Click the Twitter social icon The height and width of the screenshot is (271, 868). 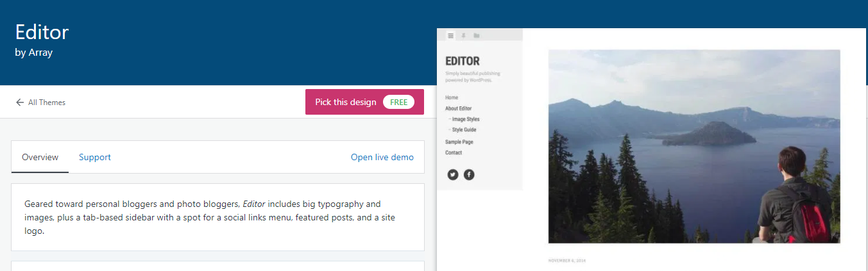pos(453,174)
